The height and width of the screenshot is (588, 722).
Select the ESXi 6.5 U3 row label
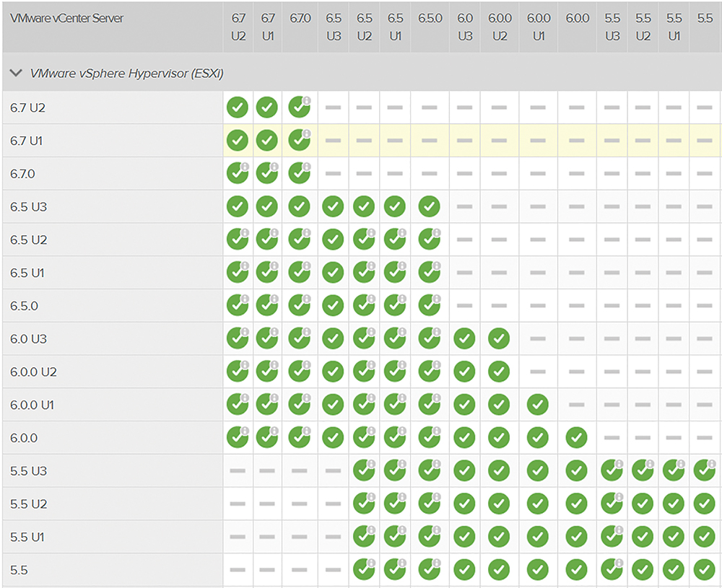(29, 207)
